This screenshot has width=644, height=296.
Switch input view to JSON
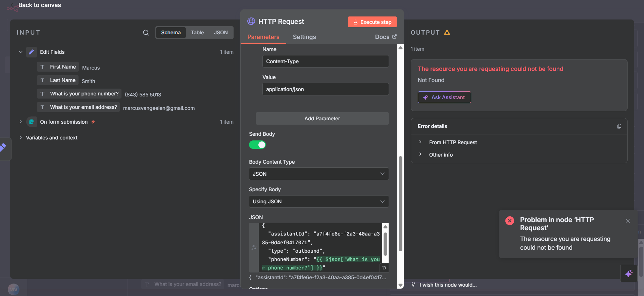[220, 33]
